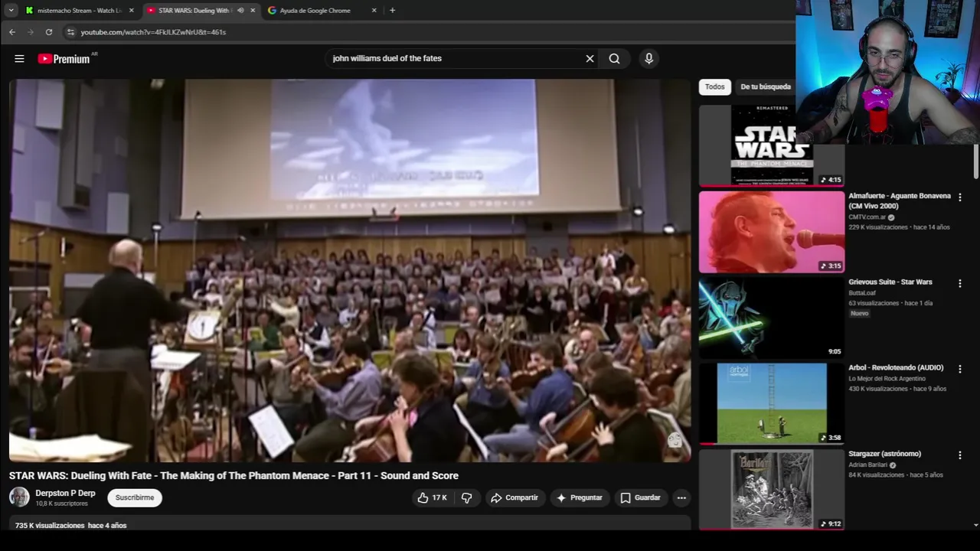Click Almafuerte - Aguante Bonavena title

click(900, 201)
